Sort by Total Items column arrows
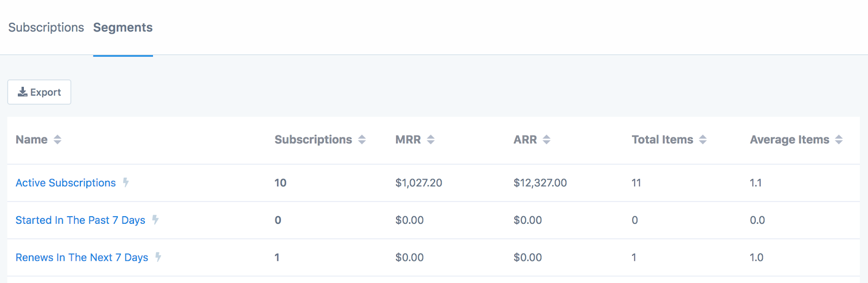 tap(703, 140)
